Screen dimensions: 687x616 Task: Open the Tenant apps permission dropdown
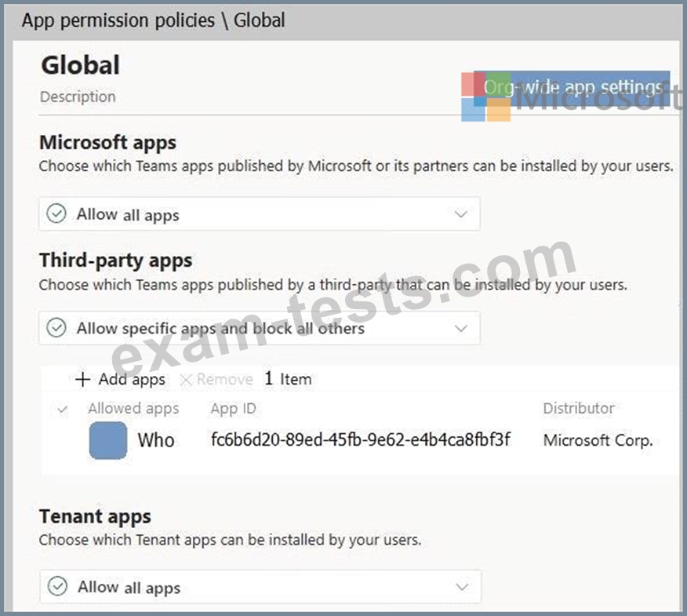click(x=260, y=587)
